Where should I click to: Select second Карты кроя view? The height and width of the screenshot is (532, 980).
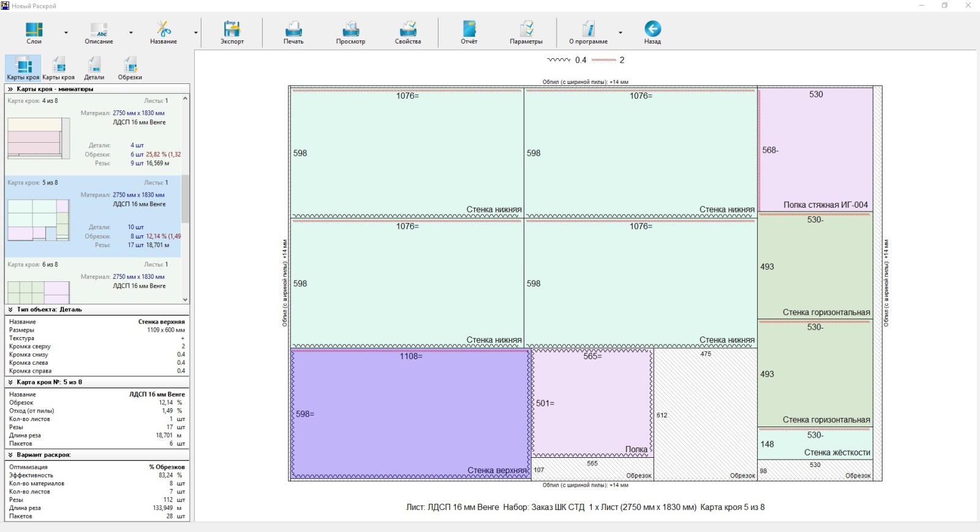(x=59, y=68)
